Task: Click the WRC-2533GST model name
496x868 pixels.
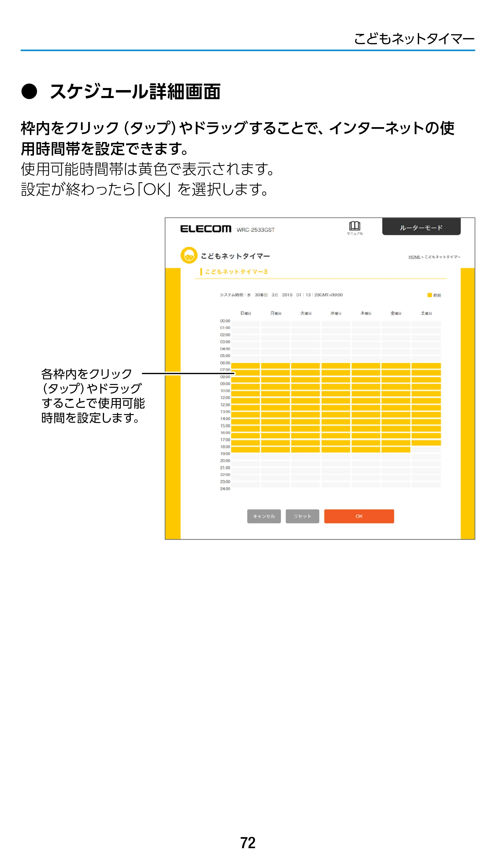Action: coord(255,230)
